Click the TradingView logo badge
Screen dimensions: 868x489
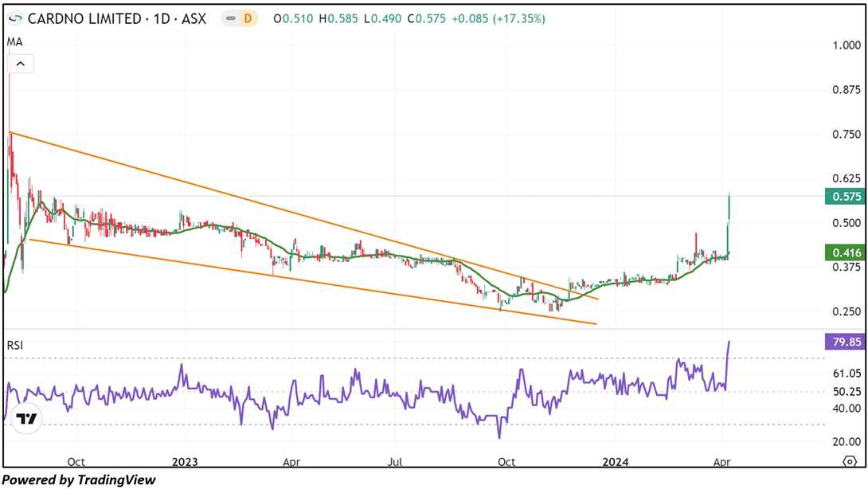[x=26, y=419]
